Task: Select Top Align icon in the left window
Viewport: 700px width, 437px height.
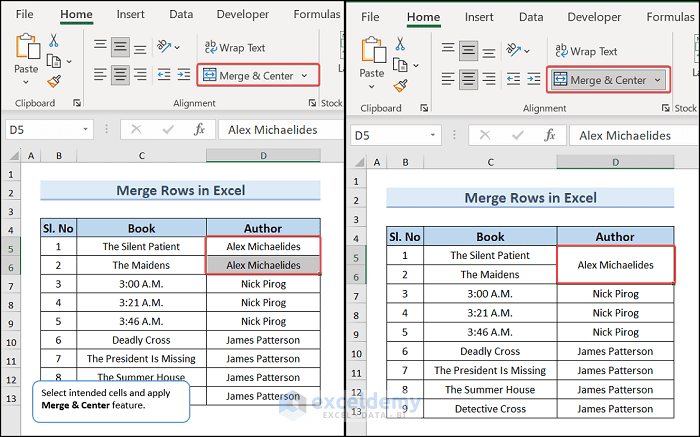Action: coord(100,46)
